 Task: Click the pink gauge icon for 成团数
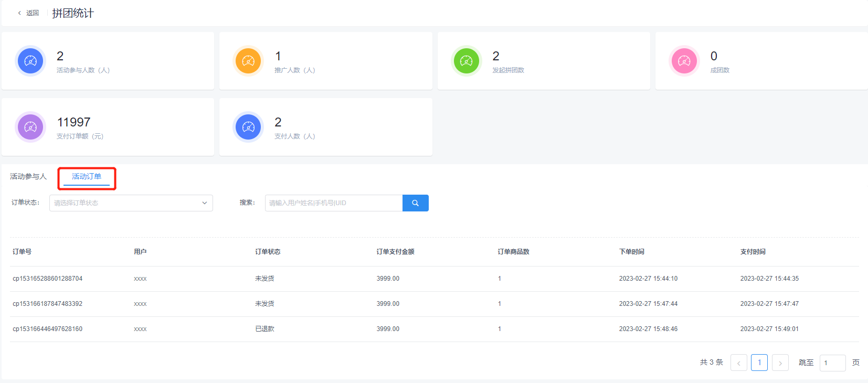[684, 61]
